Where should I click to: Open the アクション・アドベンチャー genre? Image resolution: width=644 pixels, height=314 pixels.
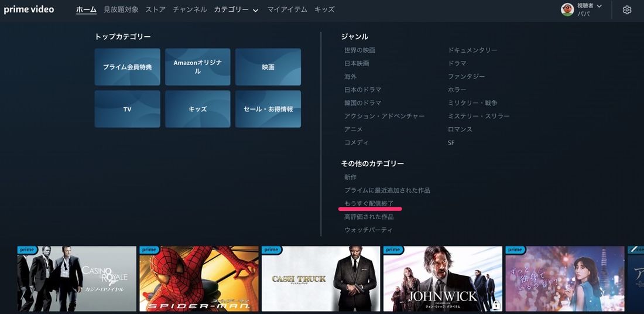pos(385,116)
